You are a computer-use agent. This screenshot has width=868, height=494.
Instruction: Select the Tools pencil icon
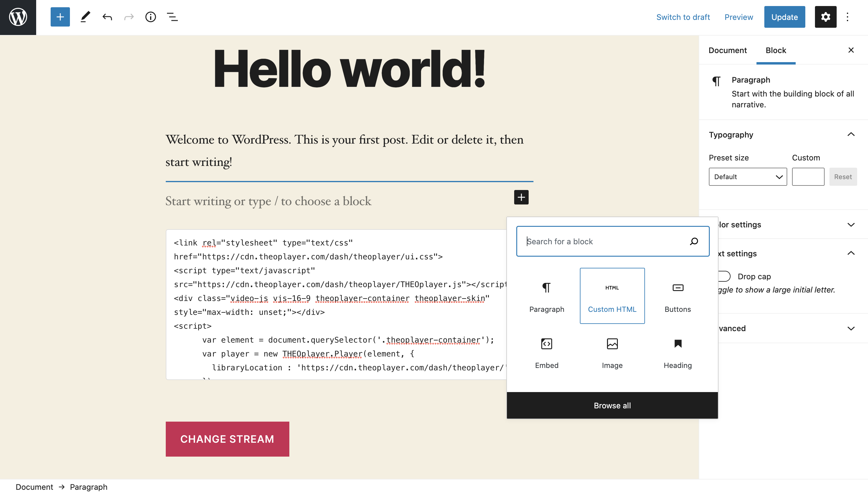85,17
